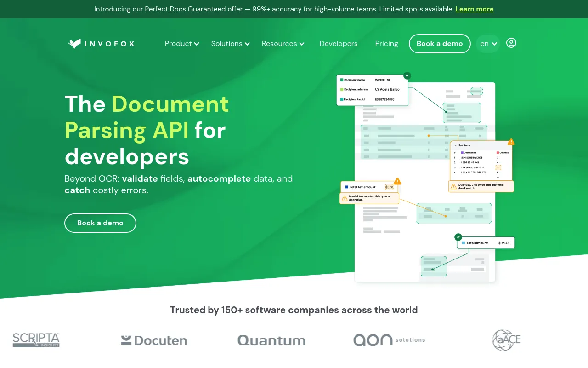
Task: Click "Trusted by 150+ software companies" heading
Action: point(294,310)
